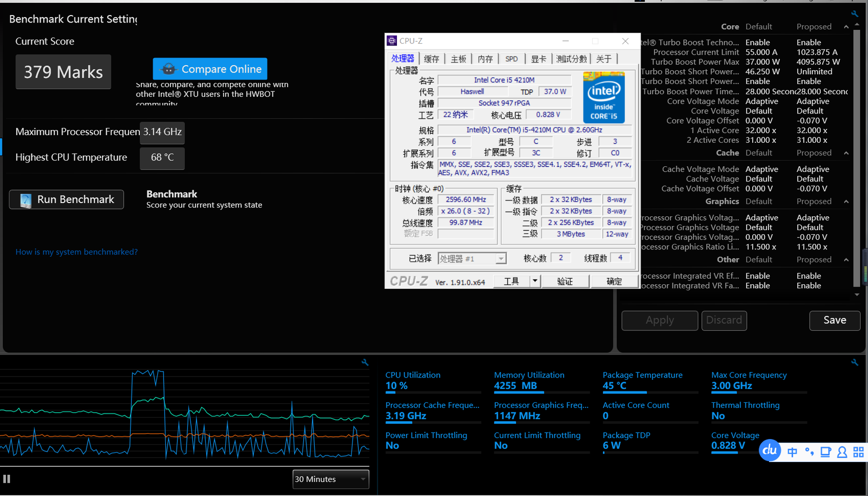Switch to the 缓存 tab in CPU-Z
Image resolution: width=868 pixels, height=496 pixels.
tap(431, 59)
